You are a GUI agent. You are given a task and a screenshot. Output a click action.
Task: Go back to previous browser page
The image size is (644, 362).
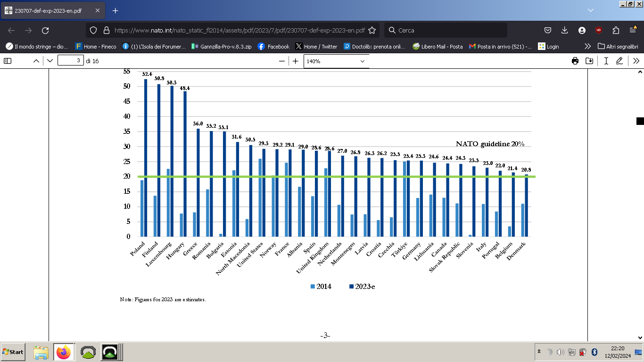11,30
